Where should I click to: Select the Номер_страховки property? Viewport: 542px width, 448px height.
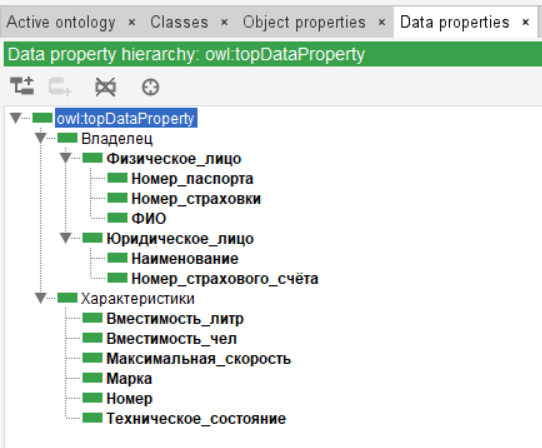pyautogui.click(x=196, y=199)
